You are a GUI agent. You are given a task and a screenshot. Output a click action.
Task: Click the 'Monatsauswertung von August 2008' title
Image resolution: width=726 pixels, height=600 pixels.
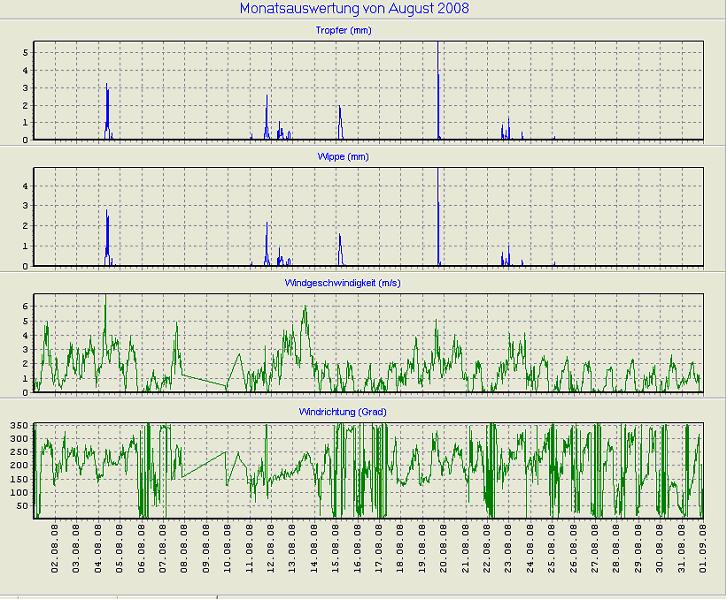[355, 9]
